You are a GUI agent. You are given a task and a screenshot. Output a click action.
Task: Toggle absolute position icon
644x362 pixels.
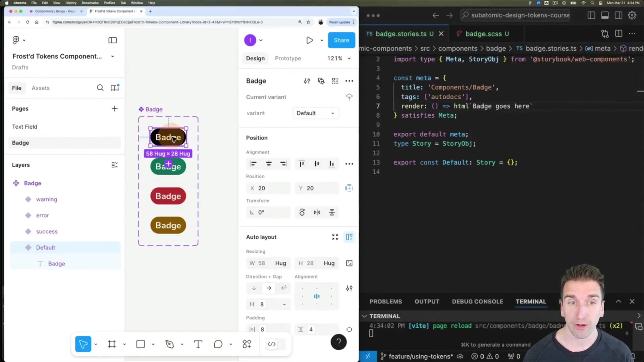tap(349, 188)
